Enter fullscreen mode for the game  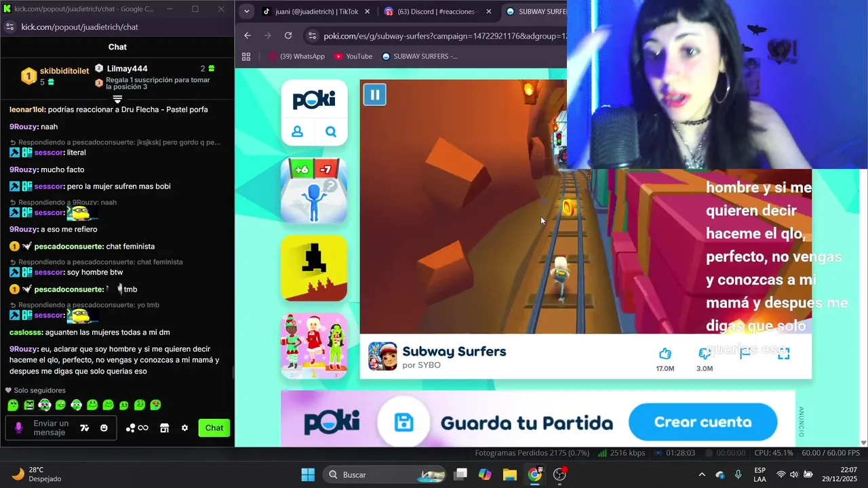tap(783, 353)
